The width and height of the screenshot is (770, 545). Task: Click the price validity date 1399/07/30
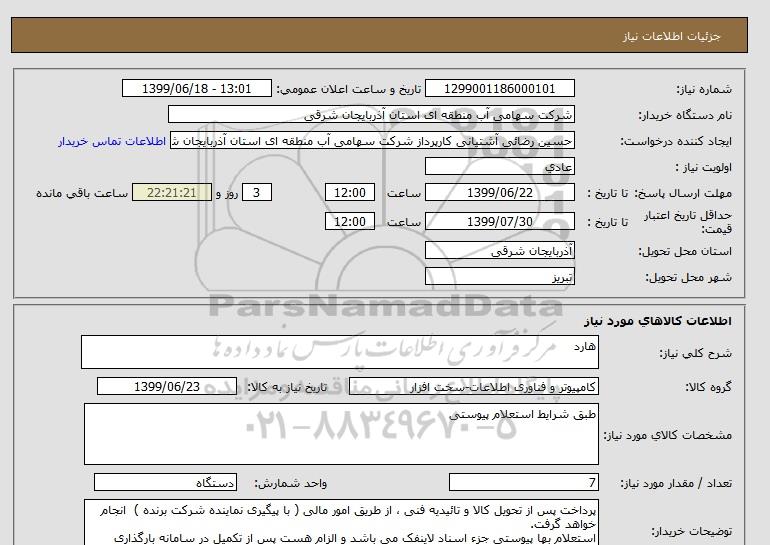click(499, 221)
